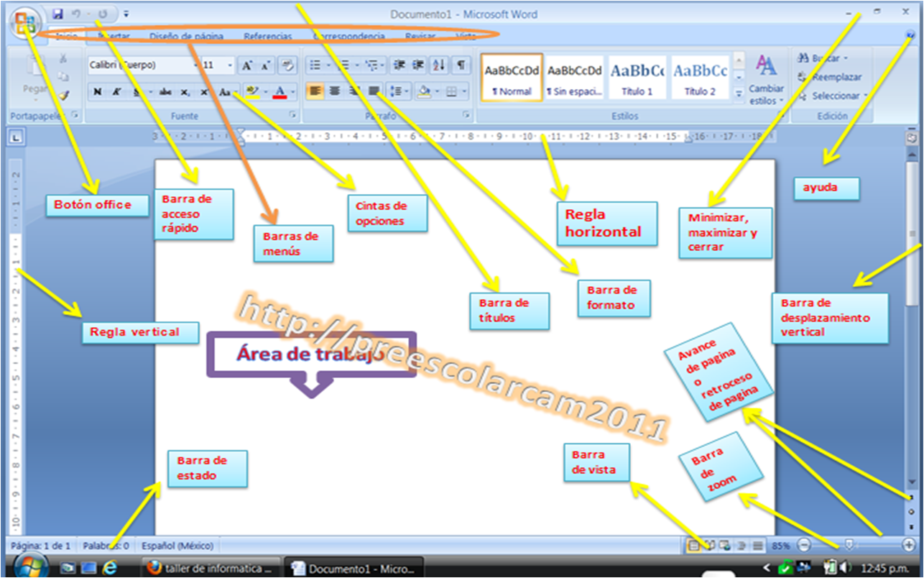
Task: Shrink the font size with small A
Action: 265,65
